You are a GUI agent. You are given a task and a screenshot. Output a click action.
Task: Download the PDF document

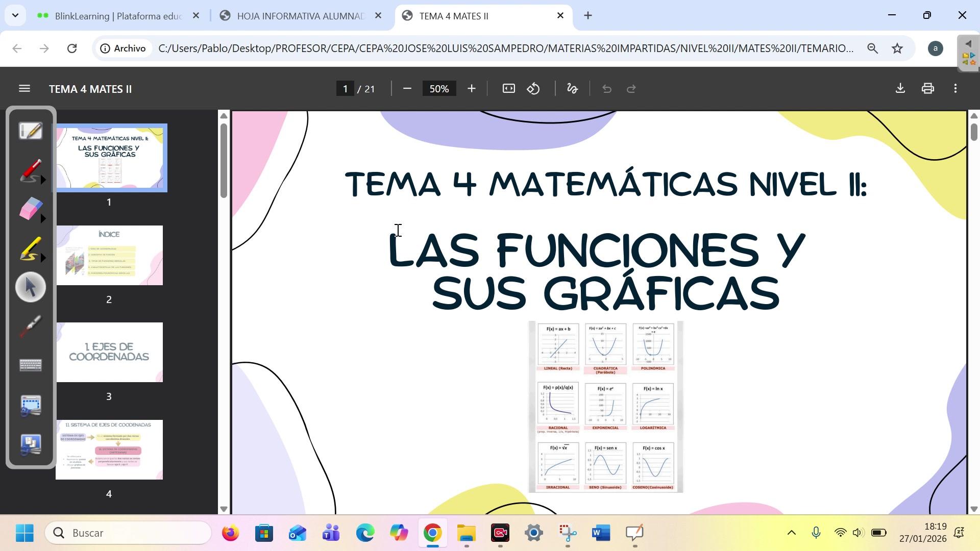[900, 89]
